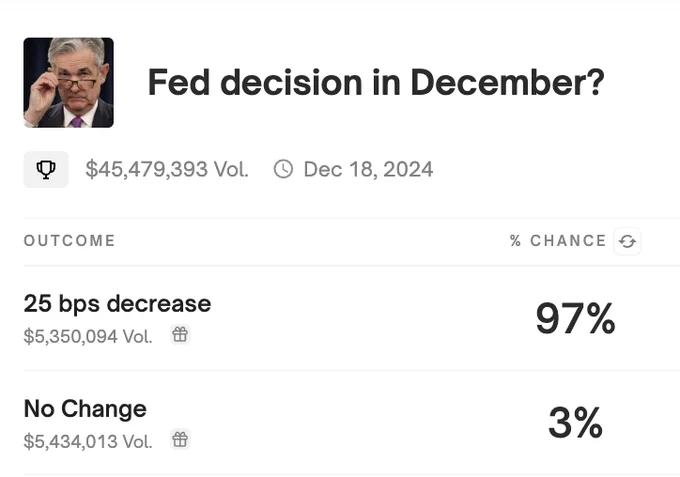Click the gift icon under No Change
Viewport: 680px width, 477px height.
pos(180,440)
